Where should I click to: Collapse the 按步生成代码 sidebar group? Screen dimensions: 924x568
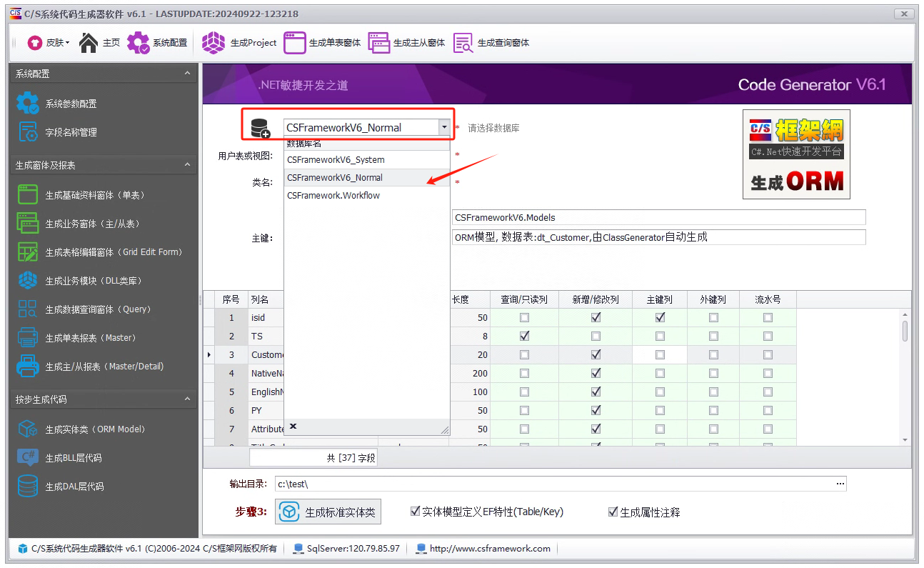pos(187,399)
